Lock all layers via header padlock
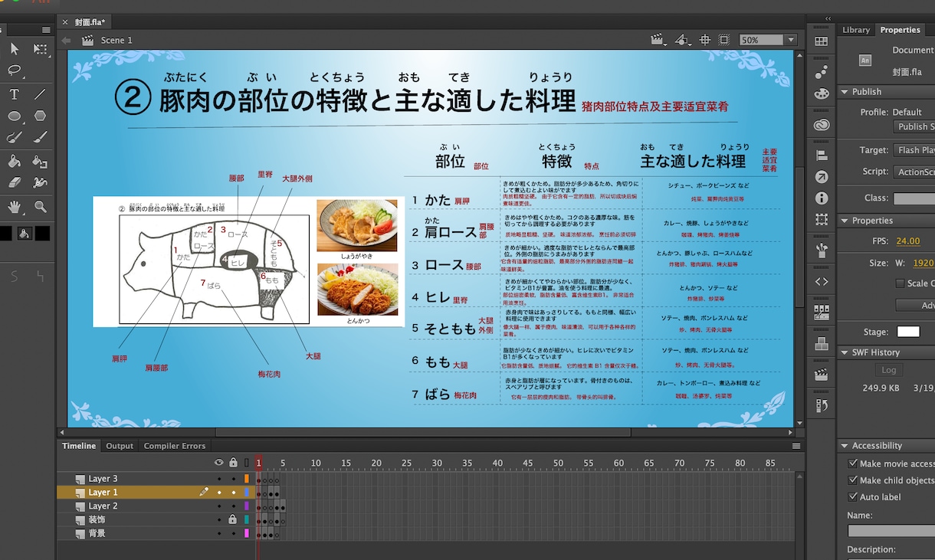The image size is (935, 560). point(233,463)
